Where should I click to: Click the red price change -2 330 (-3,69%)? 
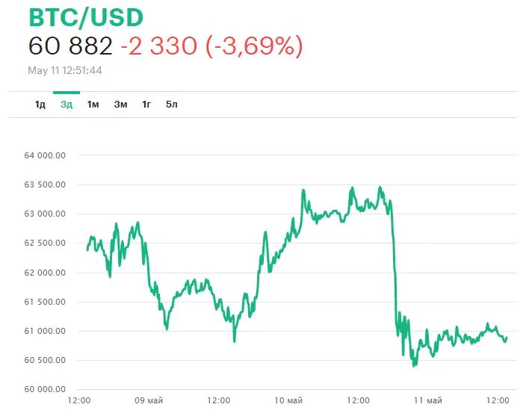click(x=211, y=46)
